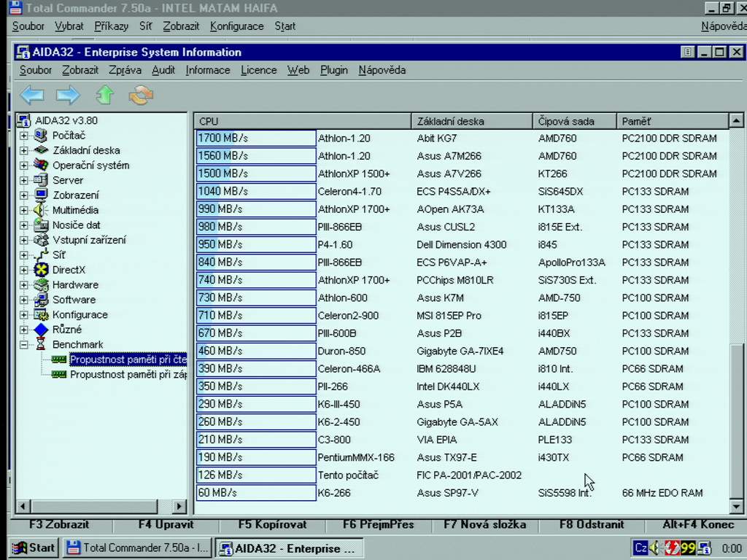Click the Základní deska motherboard icon
This screenshot has height=560, width=747.
tap(41, 150)
